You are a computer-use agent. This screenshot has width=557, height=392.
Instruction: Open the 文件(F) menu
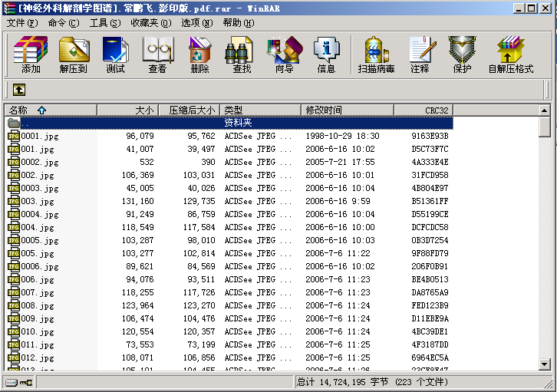coord(21,23)
